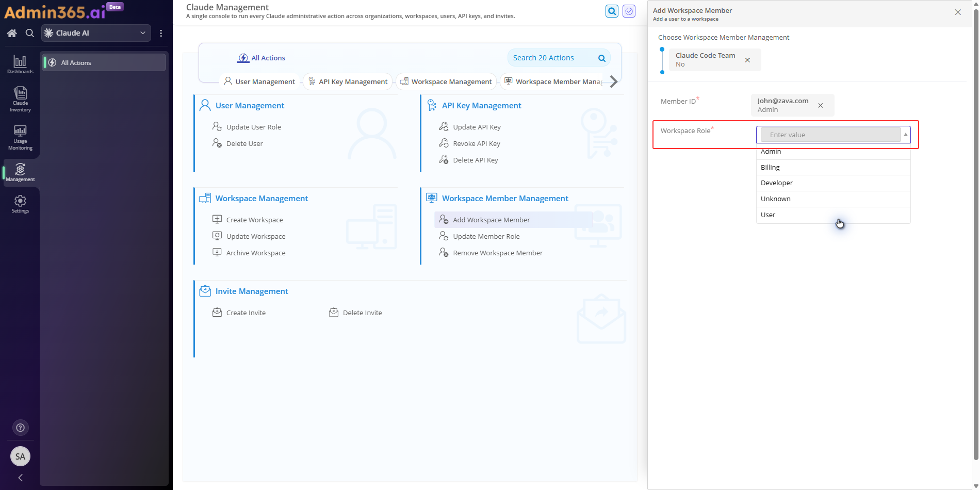Open Claude Inventory in the left sidebar
Image resolution: width=980 pixels, height=490 pixels.
(20, 99)
